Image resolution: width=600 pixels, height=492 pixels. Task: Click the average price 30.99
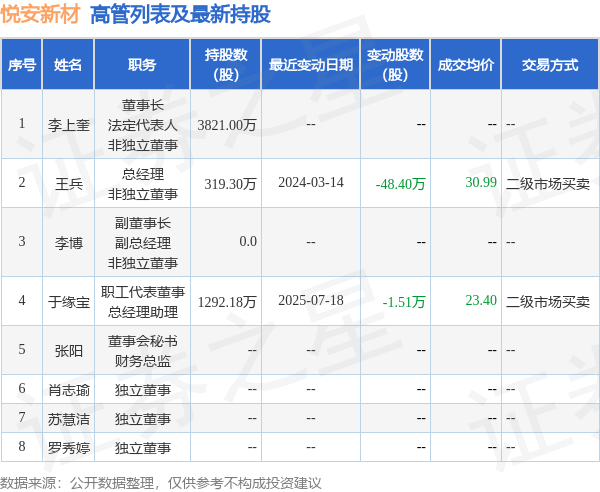click(481, 182)
